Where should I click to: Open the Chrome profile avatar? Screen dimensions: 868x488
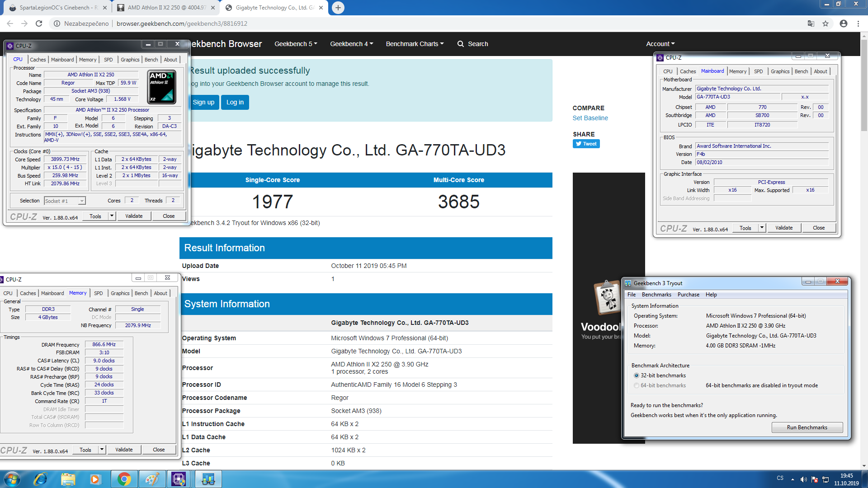coord(844,23)
